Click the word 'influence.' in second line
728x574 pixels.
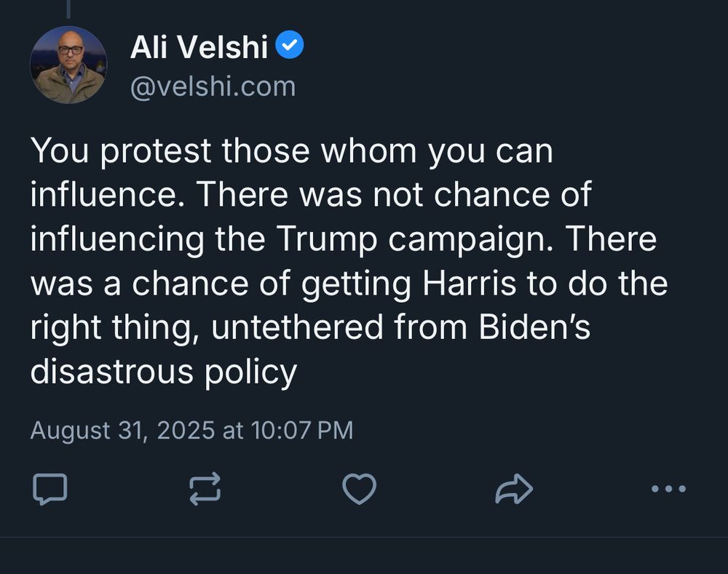click(x=108, y=195)
